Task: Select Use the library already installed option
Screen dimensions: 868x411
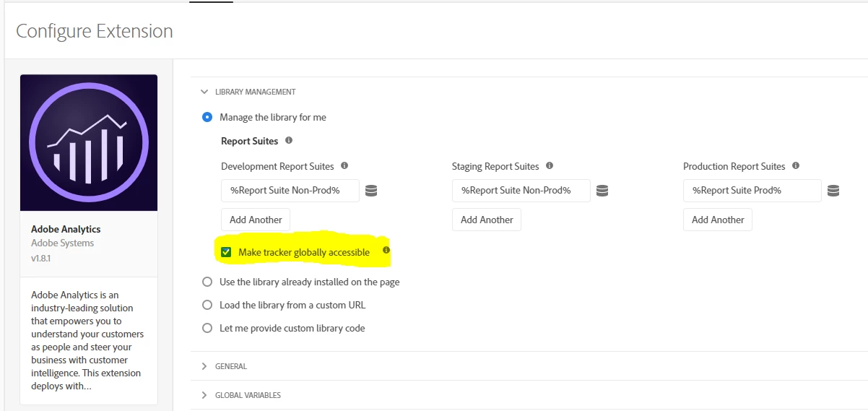Action: tap(207, 282)
